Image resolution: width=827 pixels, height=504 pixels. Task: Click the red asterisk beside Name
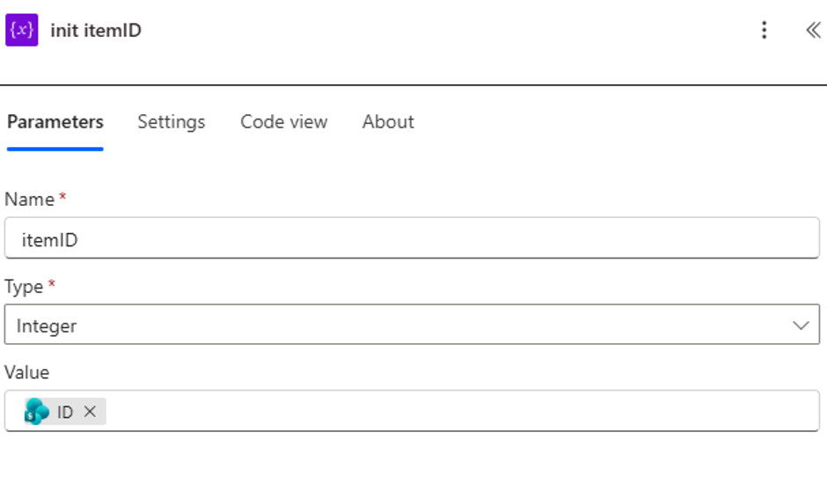click(x=62, y=197)
